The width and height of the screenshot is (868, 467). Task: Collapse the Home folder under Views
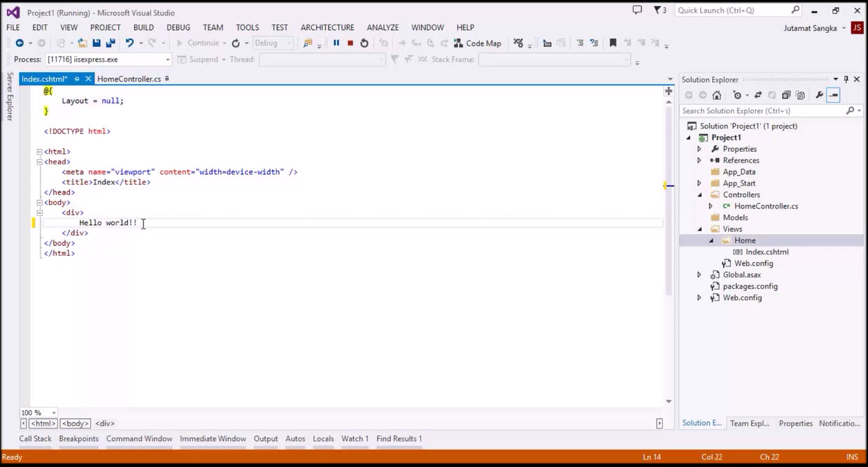tap(711, 240)
